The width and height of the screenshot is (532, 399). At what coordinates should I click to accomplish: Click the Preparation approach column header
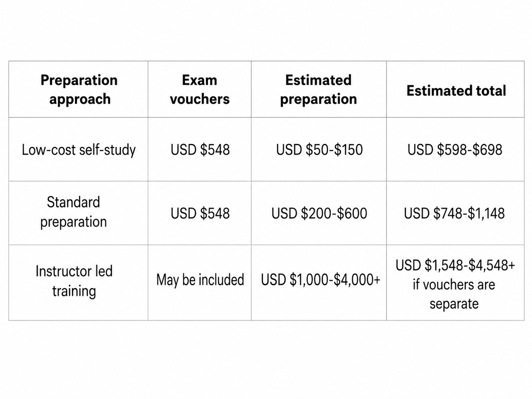pos(79,89)
